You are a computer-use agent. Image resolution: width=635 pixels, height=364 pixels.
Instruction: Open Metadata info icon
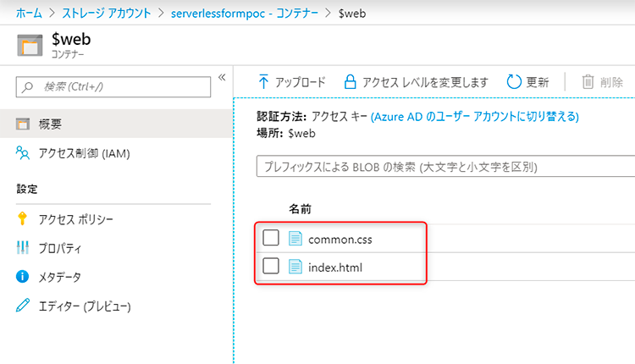pos(23,277)
